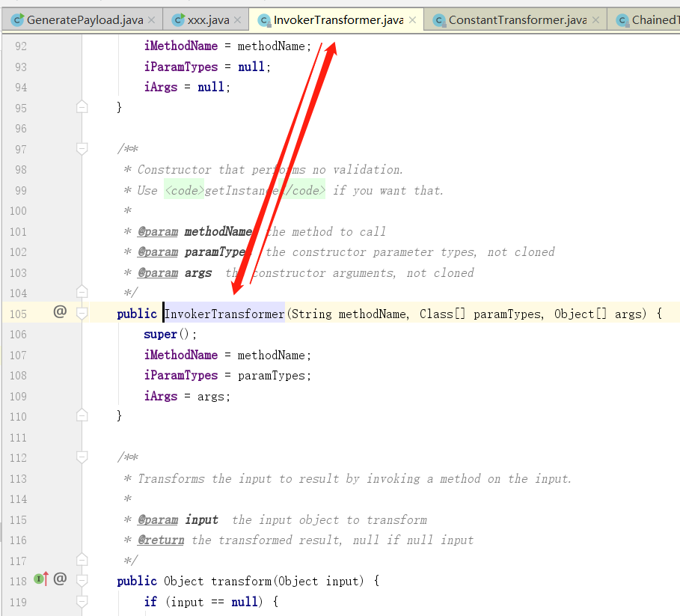Close the GeneratePayload.java tab
This screenshot has width=680, height=616.
click(x=151, y=20)
